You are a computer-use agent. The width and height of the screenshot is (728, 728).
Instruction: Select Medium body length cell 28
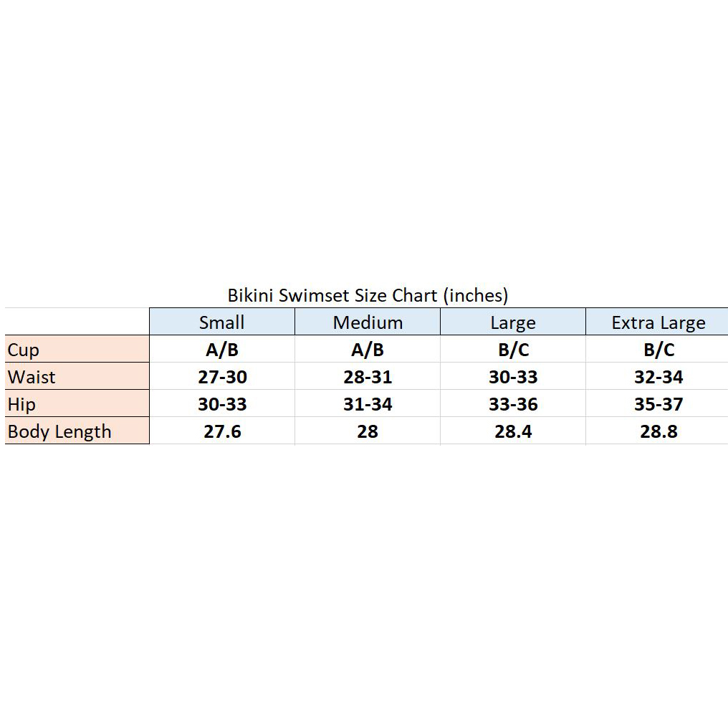368,431
